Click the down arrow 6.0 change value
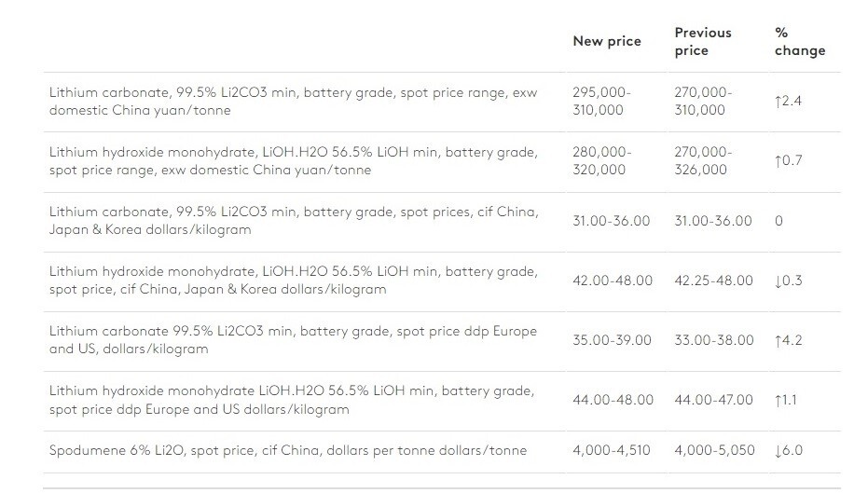The width and height of the screenshot is (868, 493). [x=789, y=450]
